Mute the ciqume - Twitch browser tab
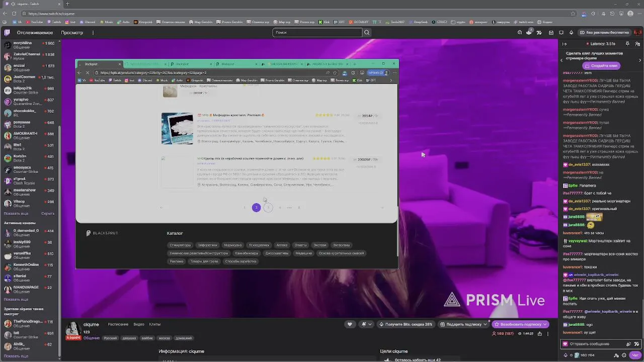 click(14, 4)
